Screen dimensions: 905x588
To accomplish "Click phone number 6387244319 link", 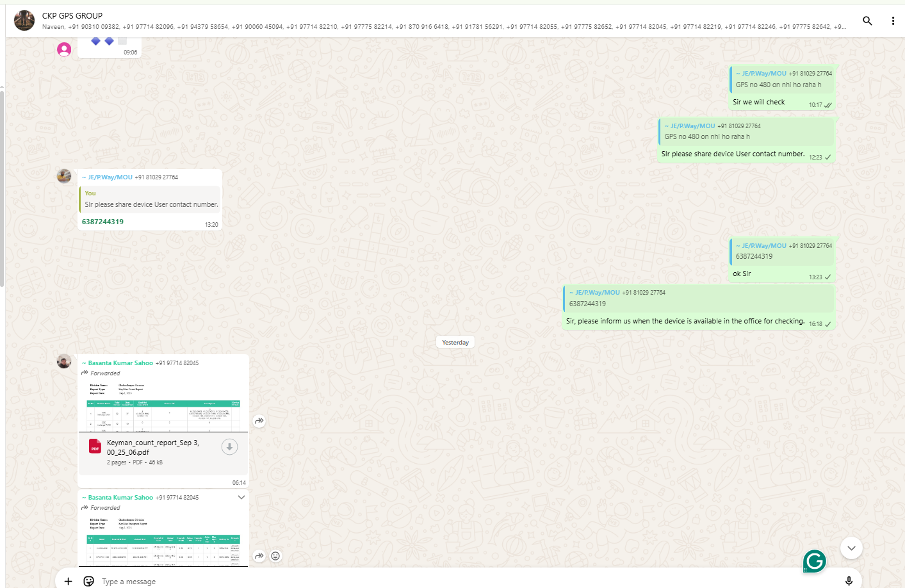I will click(x=102, y=222).
